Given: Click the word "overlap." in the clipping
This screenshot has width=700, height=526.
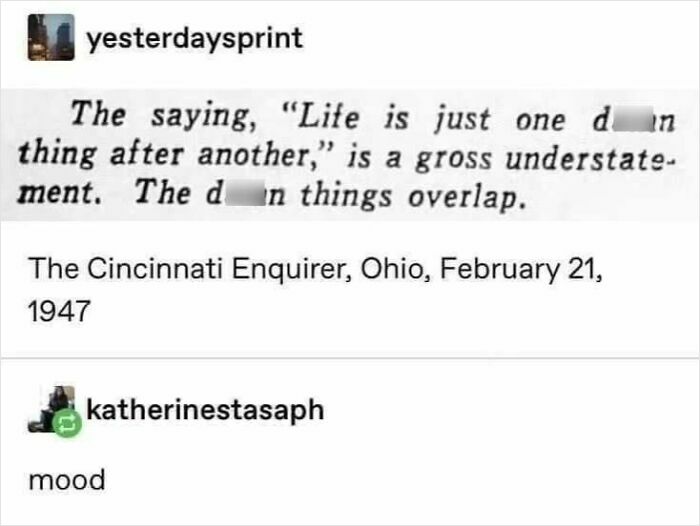Looking at the screenshot, I should point(465,197).
